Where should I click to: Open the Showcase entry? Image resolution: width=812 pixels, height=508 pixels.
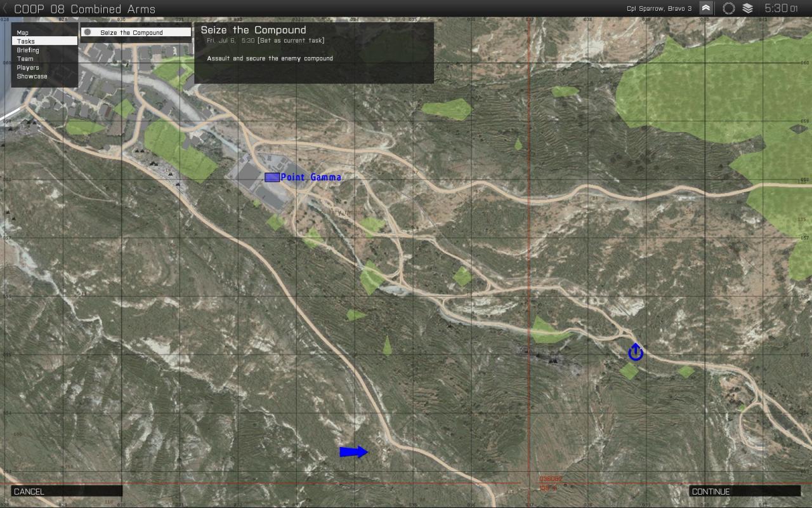click(x=44, y=76)
